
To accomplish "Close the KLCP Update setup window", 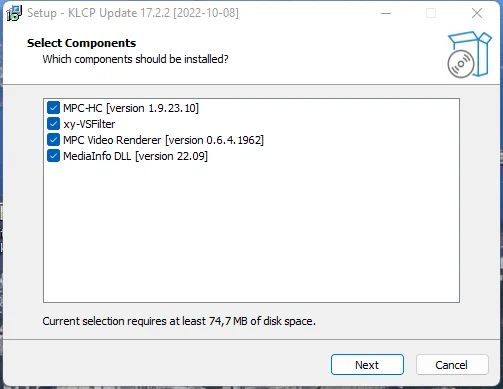I will (477, 13).
